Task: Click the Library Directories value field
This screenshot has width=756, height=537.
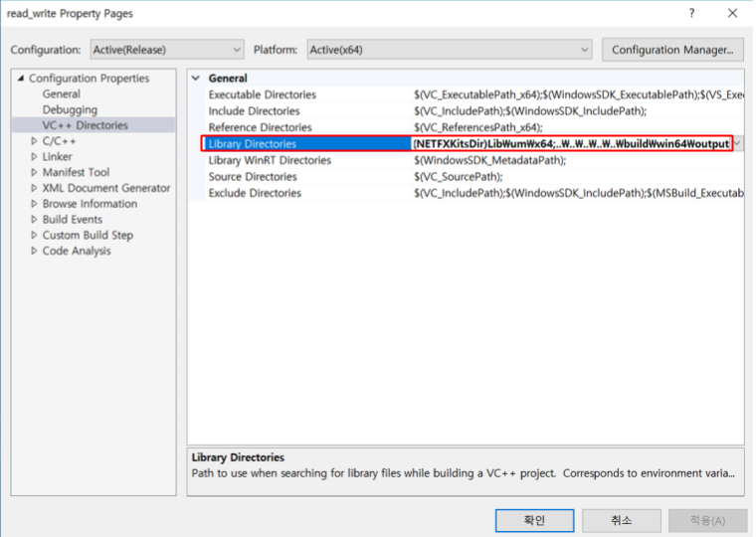Action: [571, 144]
